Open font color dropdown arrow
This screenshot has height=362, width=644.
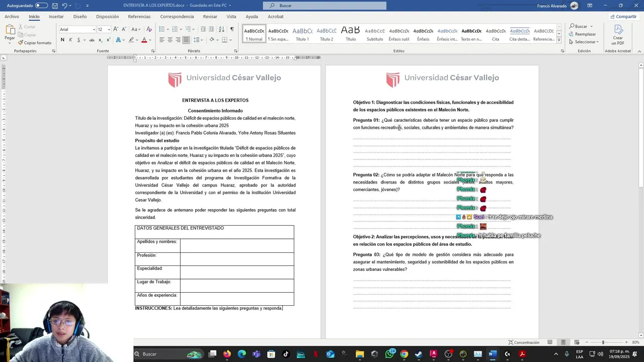[x=151, y=40]
